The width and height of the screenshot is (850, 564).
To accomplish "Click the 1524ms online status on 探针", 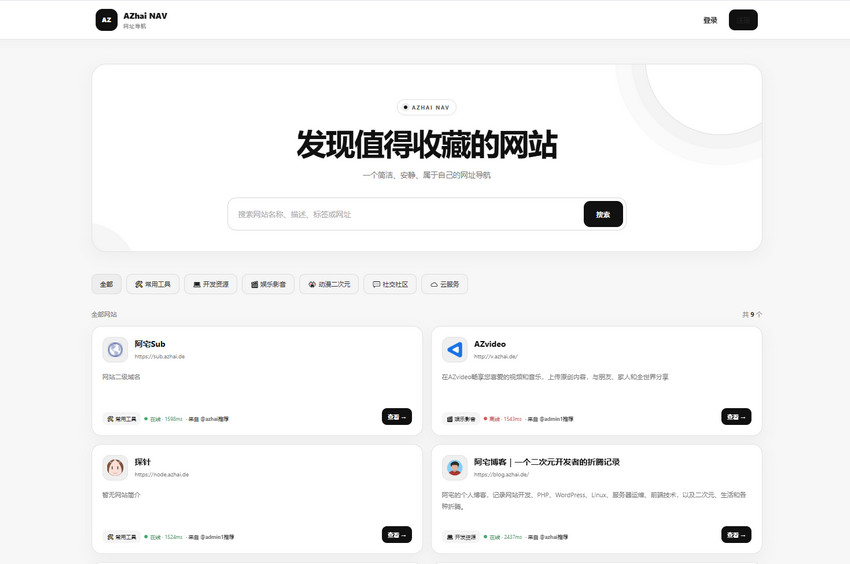I will tap(164, 537).
